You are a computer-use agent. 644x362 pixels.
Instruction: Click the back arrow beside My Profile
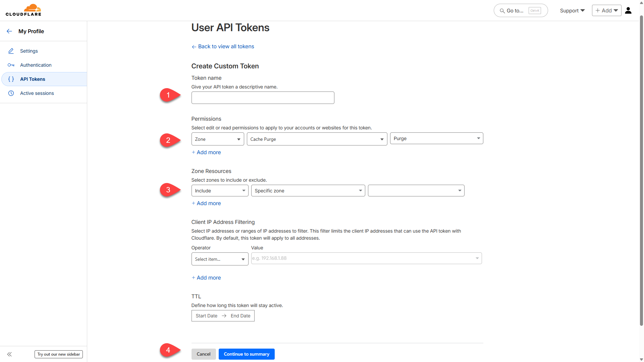[9, 31]
